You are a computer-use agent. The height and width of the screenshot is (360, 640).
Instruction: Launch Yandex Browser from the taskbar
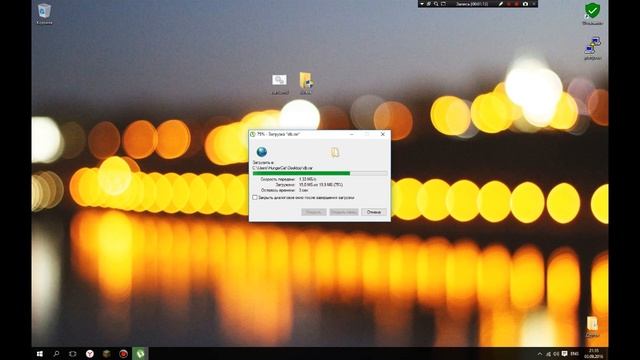click(x=90, y=353)
